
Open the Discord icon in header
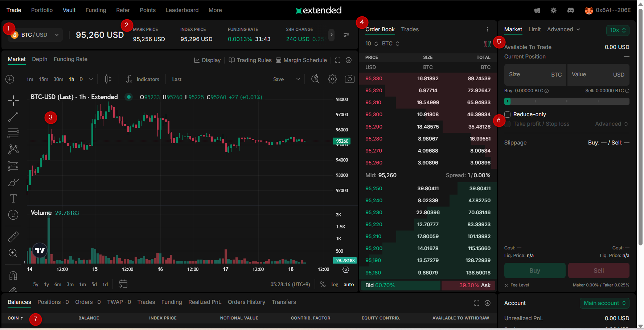(571, 10)
